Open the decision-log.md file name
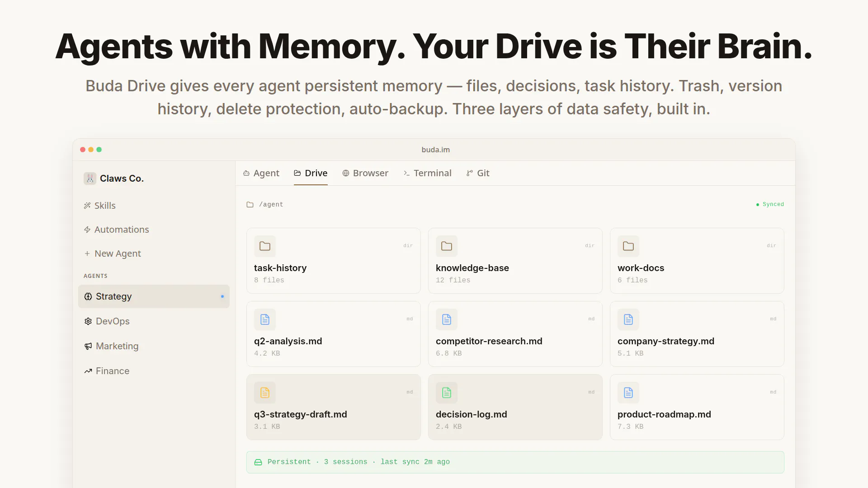 [x=472, y=414]
